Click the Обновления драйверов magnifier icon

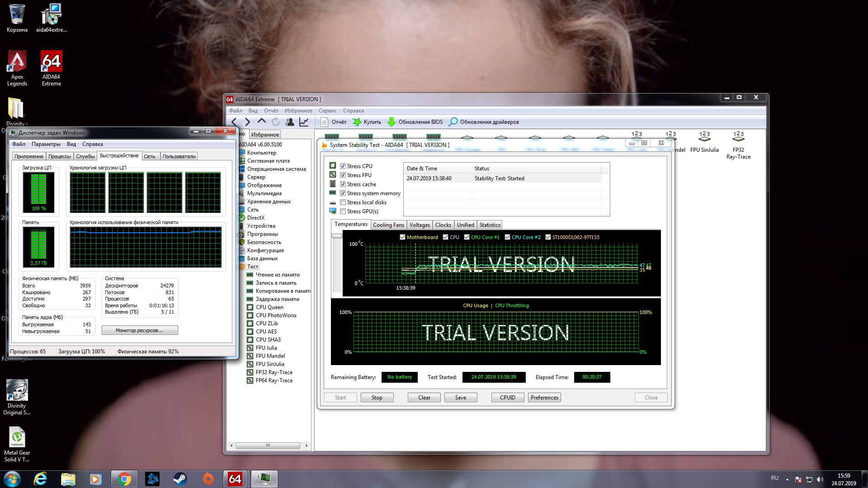point(453,122)
